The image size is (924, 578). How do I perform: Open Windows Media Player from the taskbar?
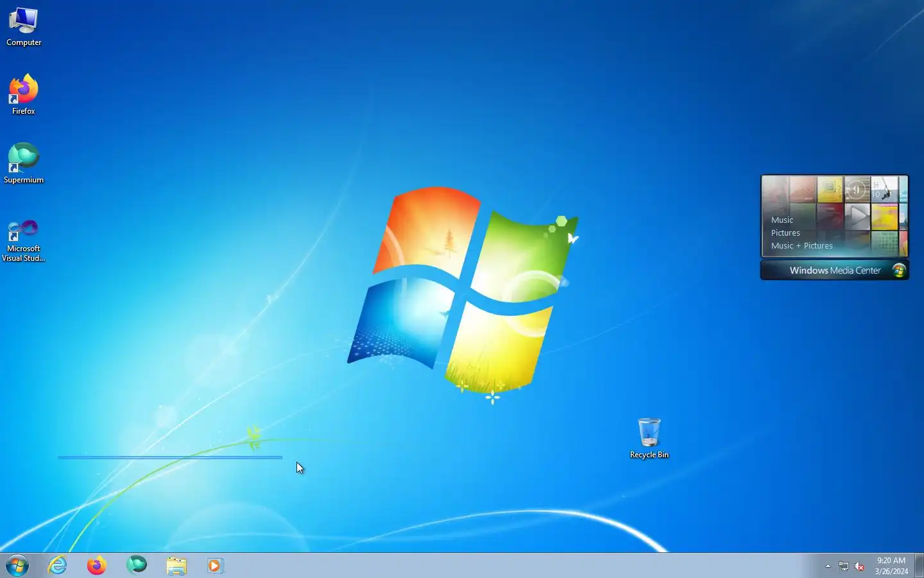click(215, 565)
